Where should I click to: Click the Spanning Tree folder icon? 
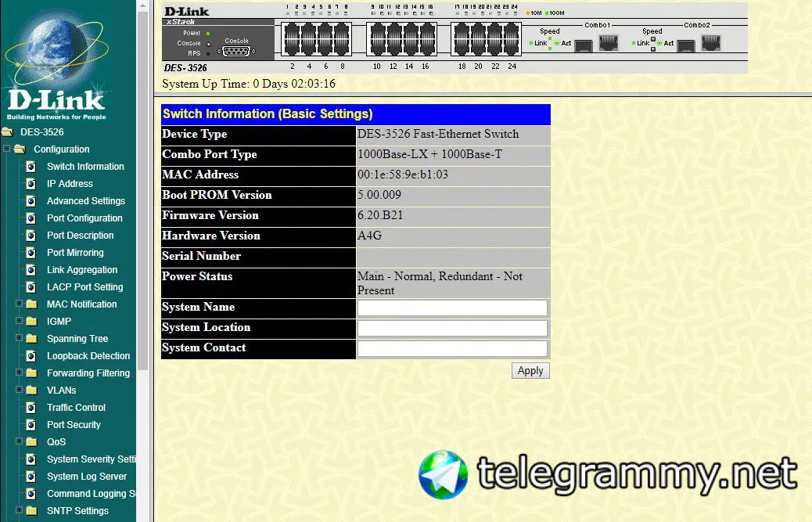(31, 339)
